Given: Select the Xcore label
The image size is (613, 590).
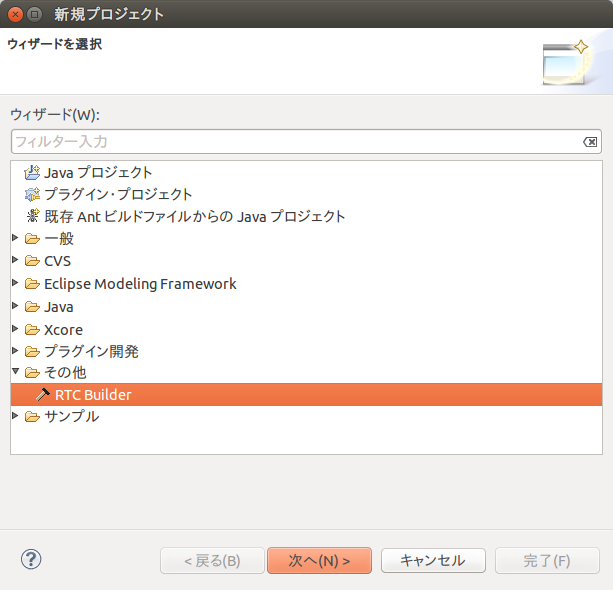Looking at the screenshot, I should point(63,330).
